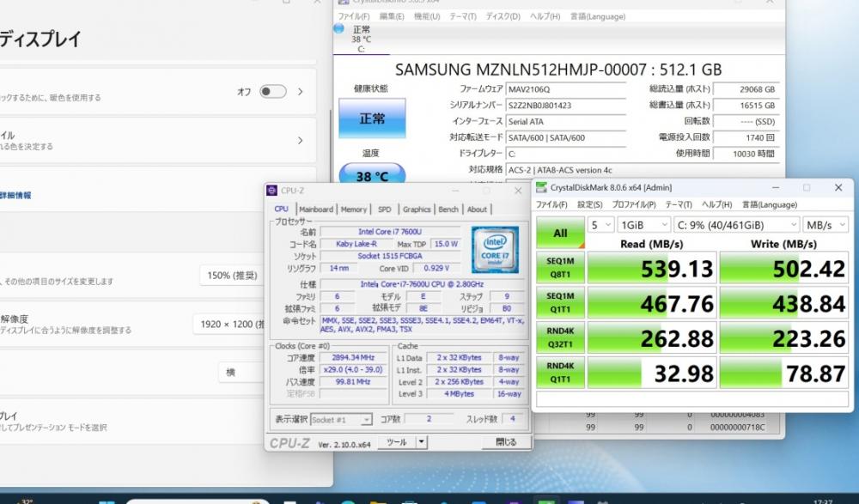Image resolution: width=859 pixels, height=504 pixels.
Task: Click the CrystalDiskMark title bar app icon
Action: (541, 187)
